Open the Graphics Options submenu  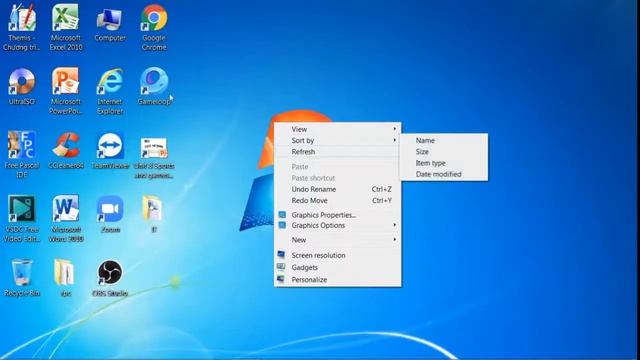(338, 225)
